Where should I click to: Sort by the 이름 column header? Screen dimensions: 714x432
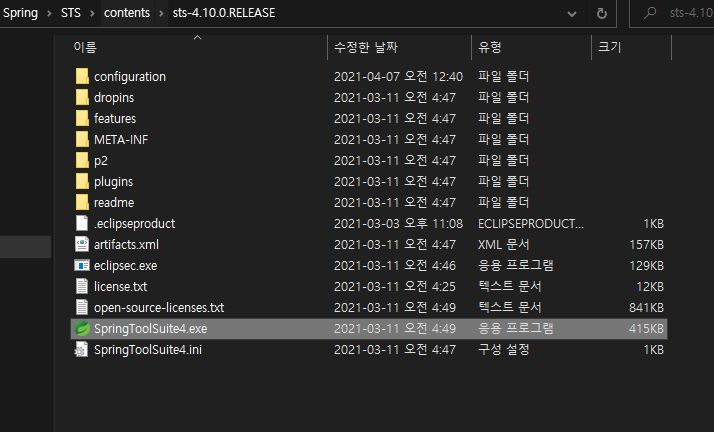(x=85, y=47)
